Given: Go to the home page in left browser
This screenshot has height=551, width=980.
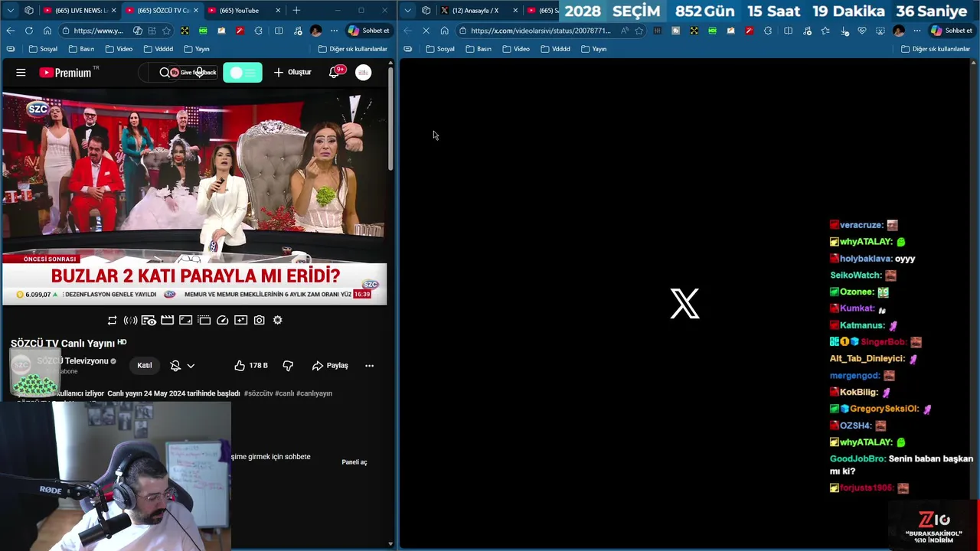Looking at the screenshot, I should (x=47, y=31).
